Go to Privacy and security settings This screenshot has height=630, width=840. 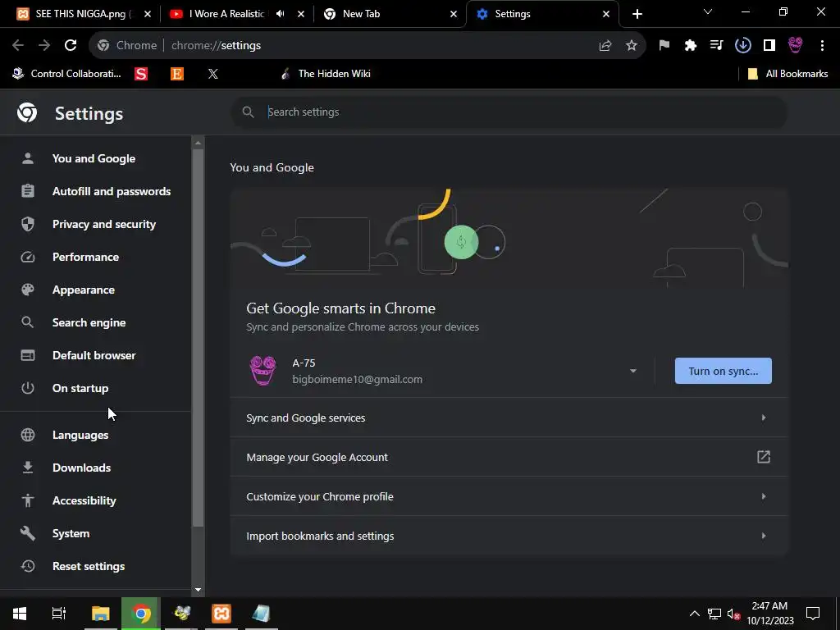(x=104, y=224)
